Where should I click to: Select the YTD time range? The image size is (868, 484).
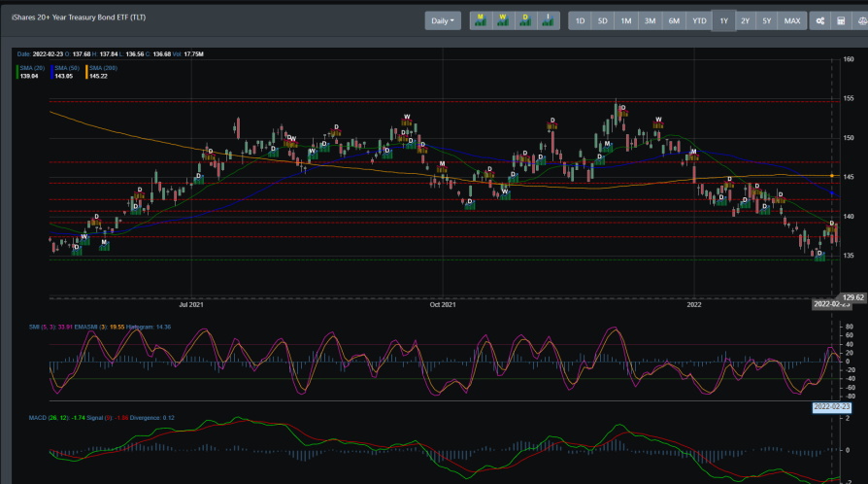[699, 21]
